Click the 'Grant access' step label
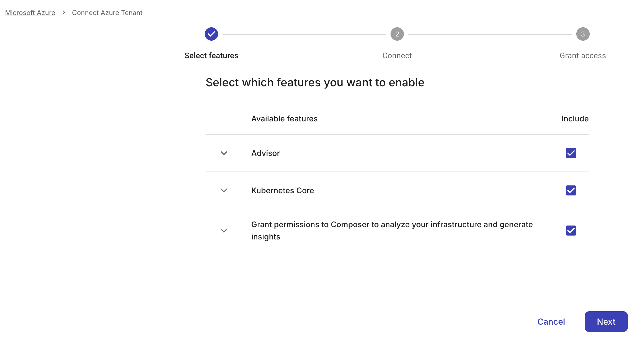Viewport: 644px width, 338px height. pyautogui.click(x=582, y=55)
